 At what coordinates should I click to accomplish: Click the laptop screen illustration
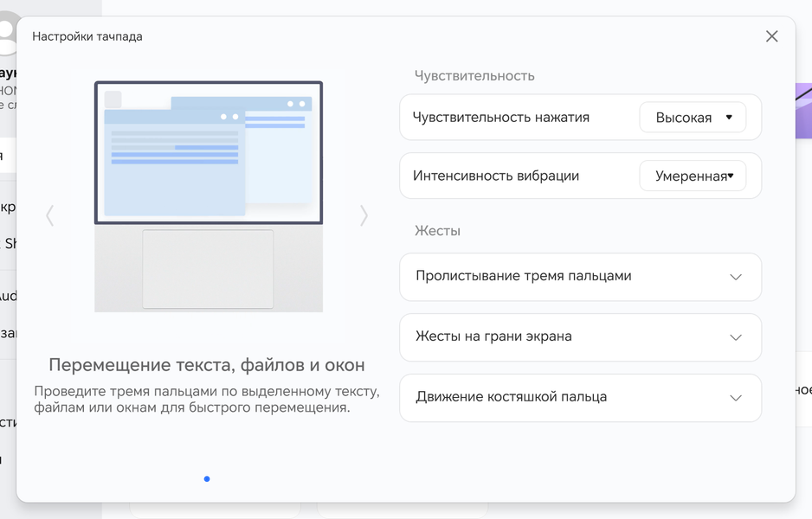tap(209, 153)
